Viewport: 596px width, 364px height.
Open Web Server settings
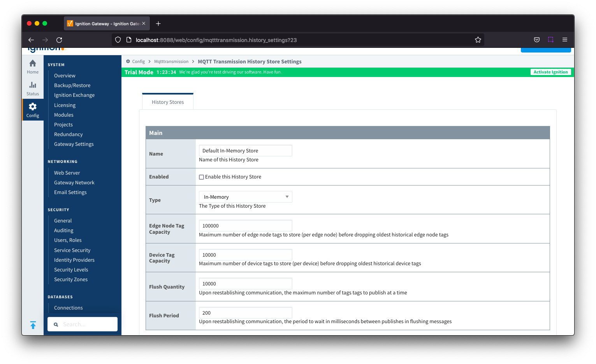67,173
